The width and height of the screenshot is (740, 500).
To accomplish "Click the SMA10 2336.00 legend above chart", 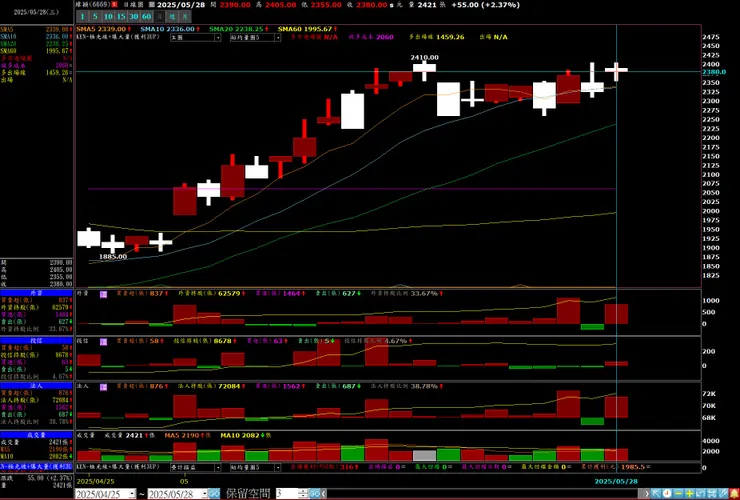I will (x=168, y=29).
